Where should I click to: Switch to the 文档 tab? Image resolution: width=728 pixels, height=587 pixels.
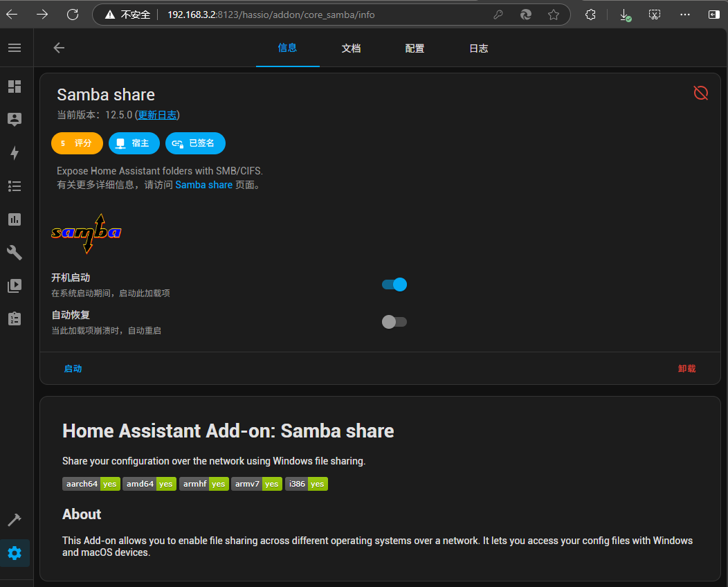point(351,48)
